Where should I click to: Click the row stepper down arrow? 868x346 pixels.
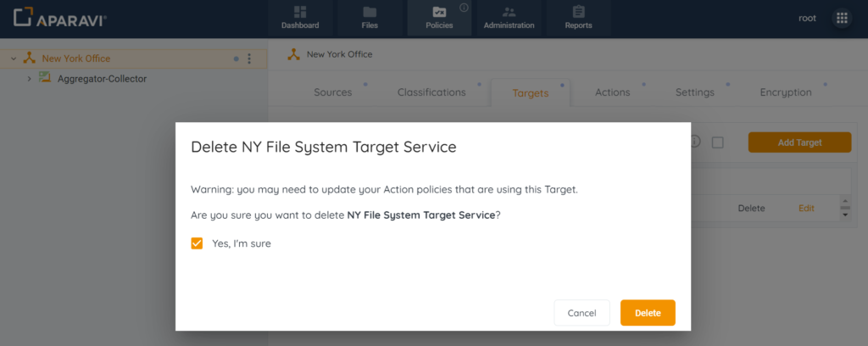coord(844,215)
